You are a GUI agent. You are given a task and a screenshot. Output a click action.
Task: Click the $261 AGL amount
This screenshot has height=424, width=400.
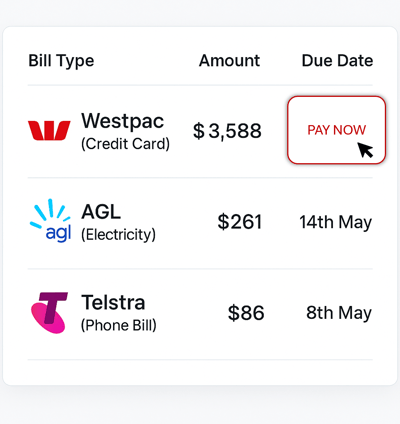tap(240, 222)
